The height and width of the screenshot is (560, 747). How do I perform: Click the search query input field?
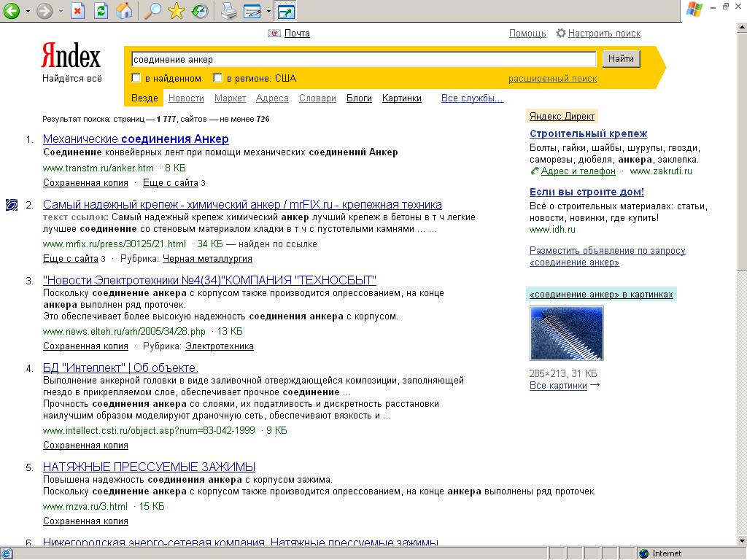(363, 59)
